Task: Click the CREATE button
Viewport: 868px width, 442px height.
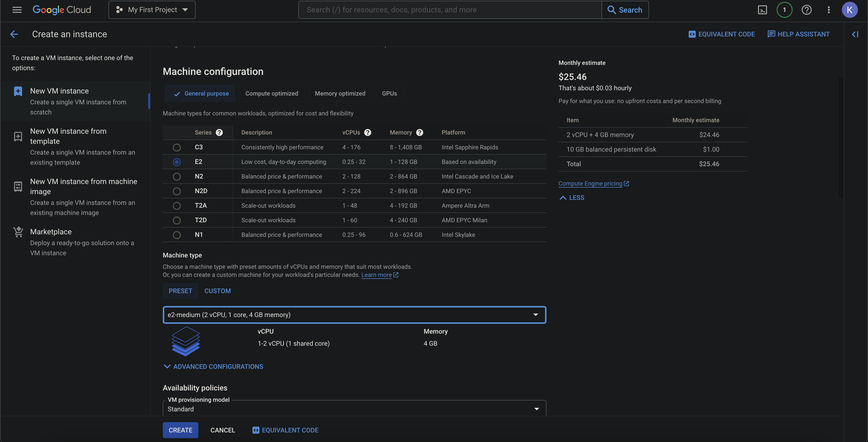Action: (x=180, y=430)
